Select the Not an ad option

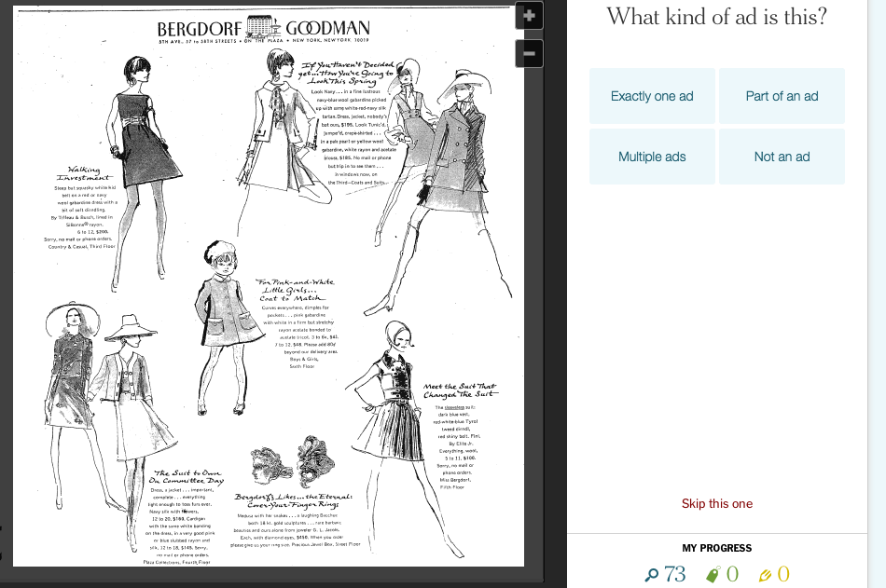[782, 157]
